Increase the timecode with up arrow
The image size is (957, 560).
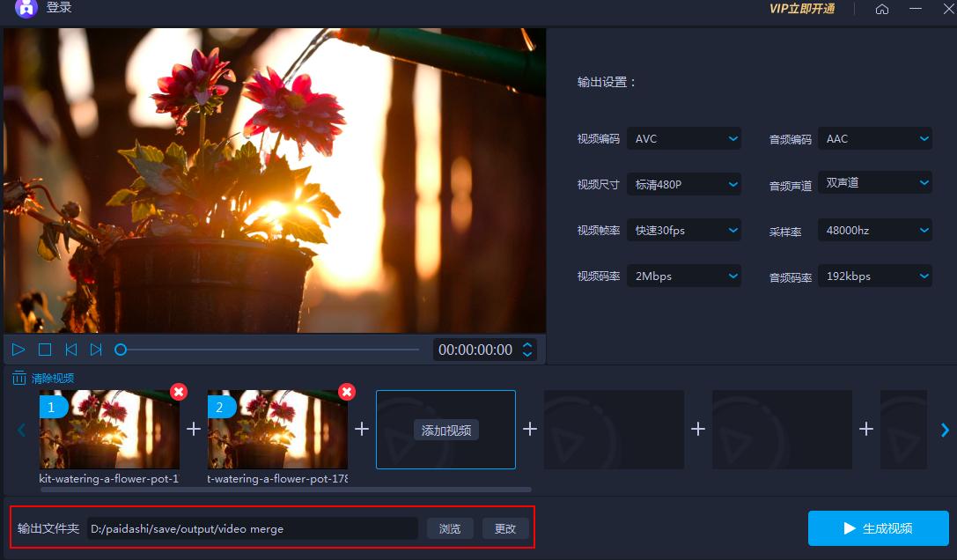(x=527, y=345)
